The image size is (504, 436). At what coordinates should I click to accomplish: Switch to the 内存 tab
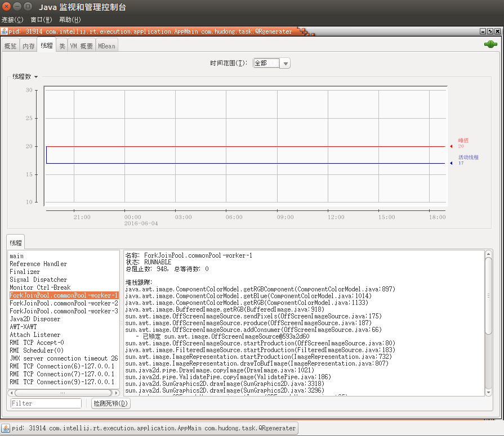[x=29, y=46]
